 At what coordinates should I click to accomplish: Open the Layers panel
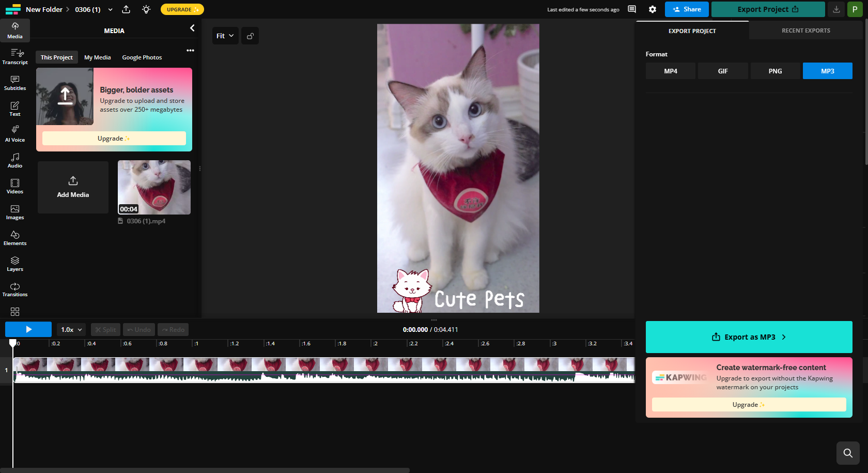pyautogui.click(x=15, y=264)
